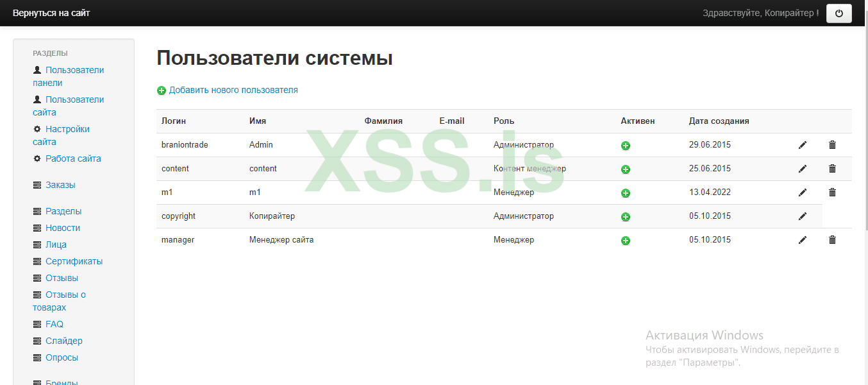This screenshot has width=868, height=385.
Task: Select the Копирайтер name cell
Action: click(x=272, y=216)
